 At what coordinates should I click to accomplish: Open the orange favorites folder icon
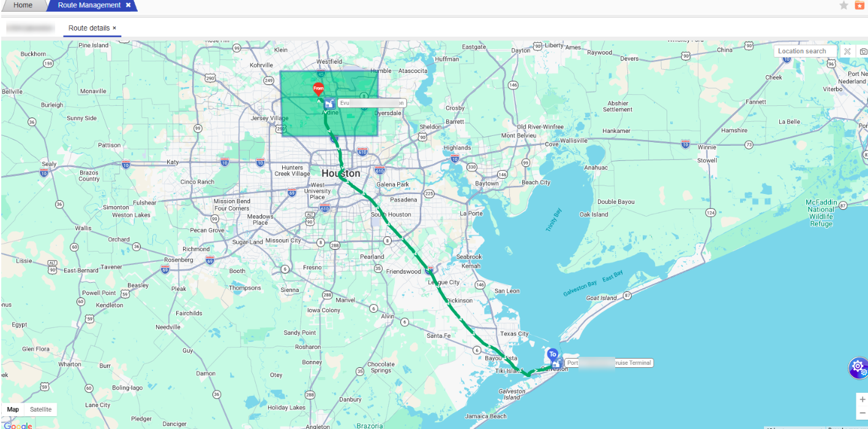859,6
